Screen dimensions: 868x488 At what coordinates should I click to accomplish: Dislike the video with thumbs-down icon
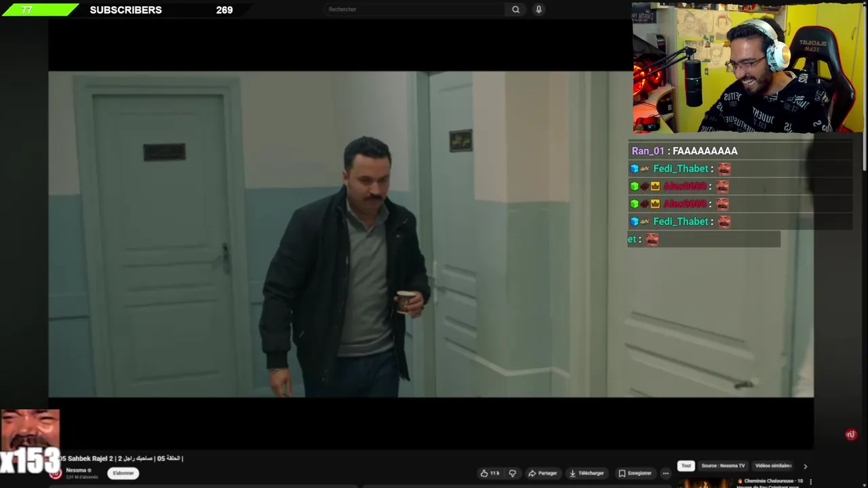tap(513, 473)
